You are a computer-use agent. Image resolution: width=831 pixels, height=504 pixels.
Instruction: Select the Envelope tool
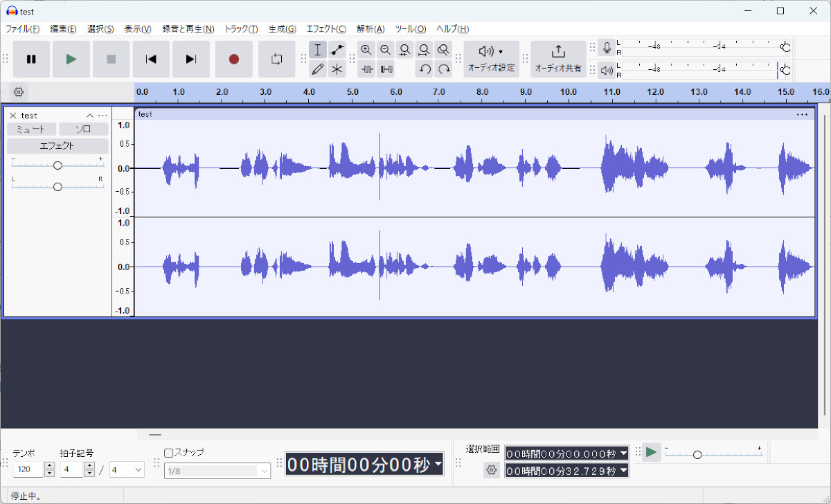(337, 49)
